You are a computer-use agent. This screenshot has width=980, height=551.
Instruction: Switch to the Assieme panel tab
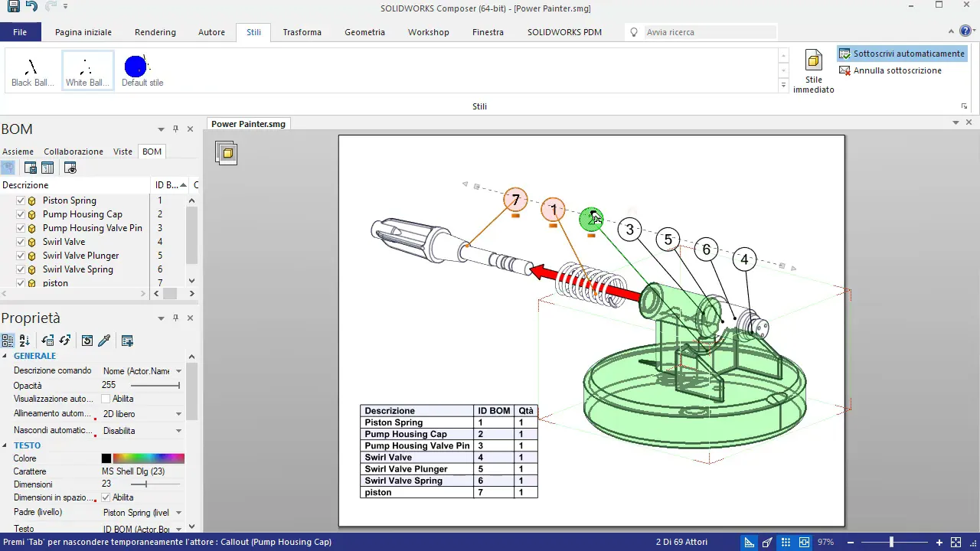pos(18,152)
